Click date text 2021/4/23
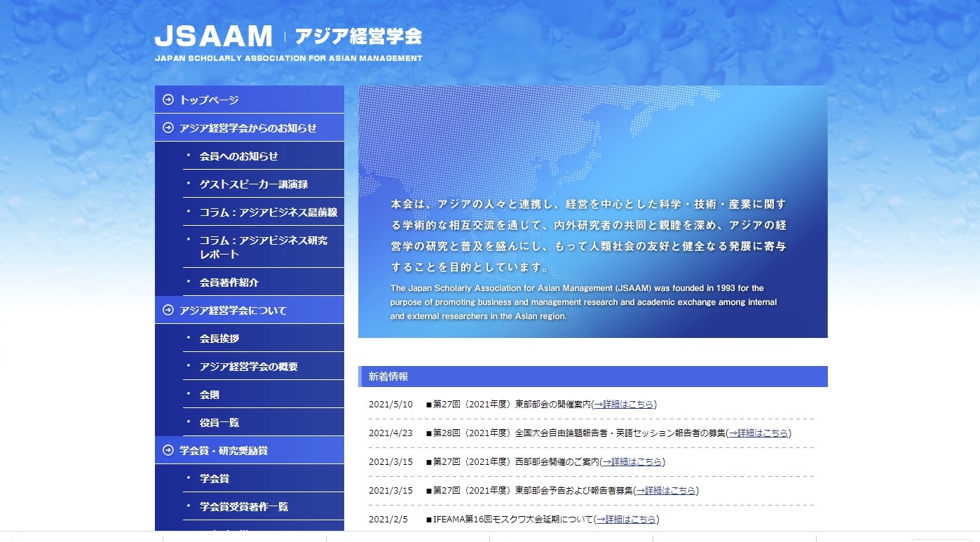The height and width of the screenshot is (542, 980). click(391, 433)
